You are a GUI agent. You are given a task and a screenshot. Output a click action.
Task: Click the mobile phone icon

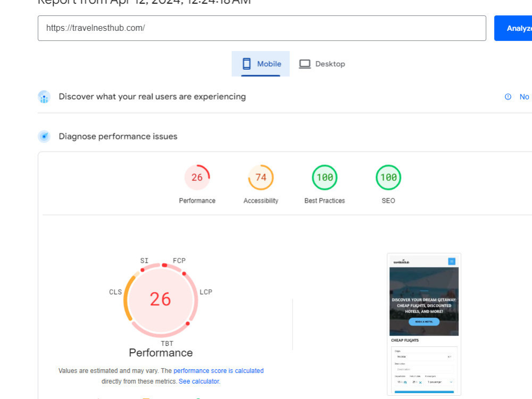[247, 64]
